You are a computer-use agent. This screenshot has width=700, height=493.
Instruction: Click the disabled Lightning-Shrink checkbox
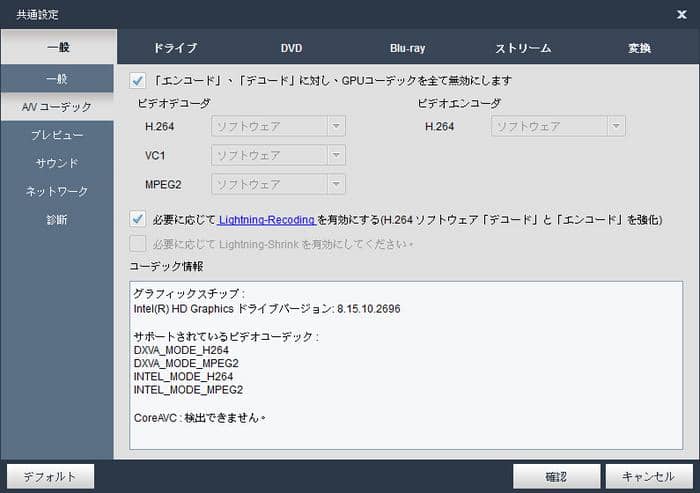138,244
